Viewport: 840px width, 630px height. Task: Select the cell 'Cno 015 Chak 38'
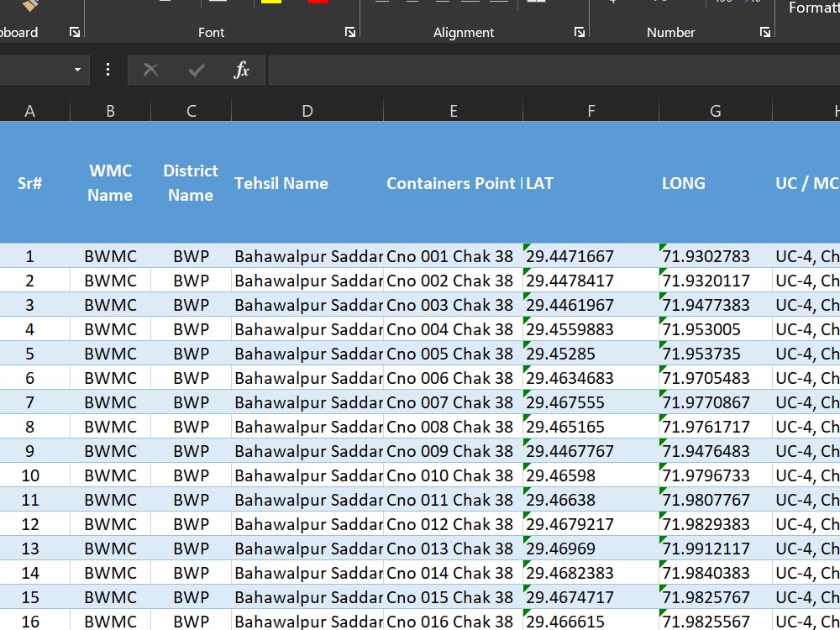[x=454, y=597]
